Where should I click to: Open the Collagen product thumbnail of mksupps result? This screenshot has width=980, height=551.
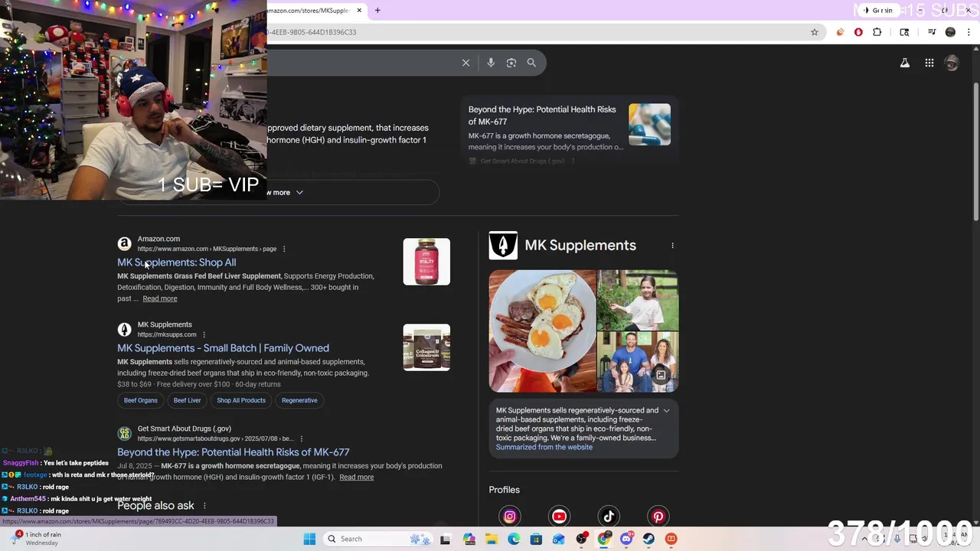pos(426,347)
